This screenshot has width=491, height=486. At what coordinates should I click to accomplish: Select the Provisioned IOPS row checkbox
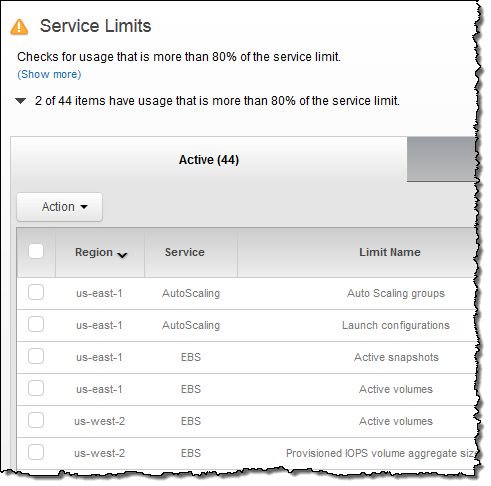pyautogui.click(x=36, y=452)
